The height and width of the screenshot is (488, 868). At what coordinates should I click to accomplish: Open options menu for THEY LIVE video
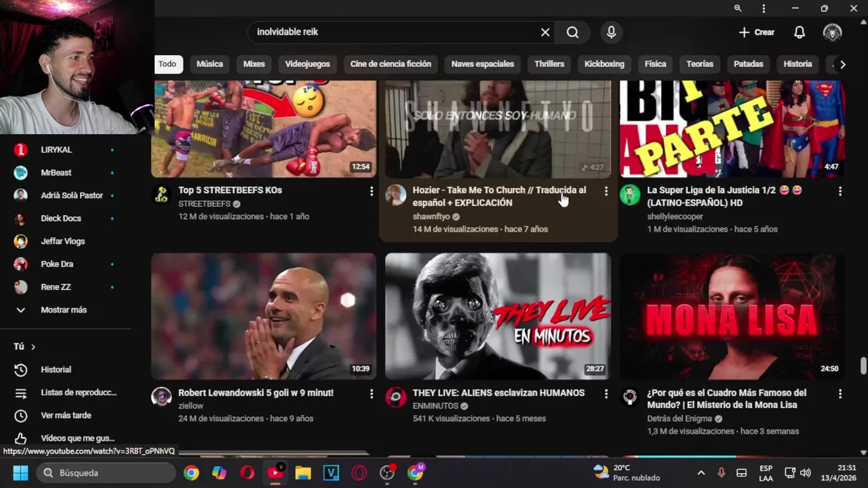606,394
